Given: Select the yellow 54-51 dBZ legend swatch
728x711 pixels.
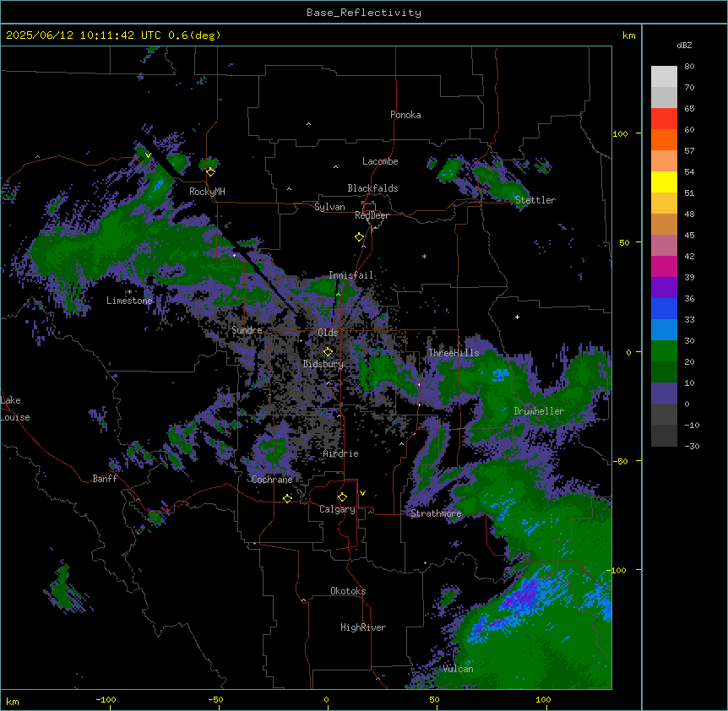Looking at the screenshot, I should (x=664, y=182).
